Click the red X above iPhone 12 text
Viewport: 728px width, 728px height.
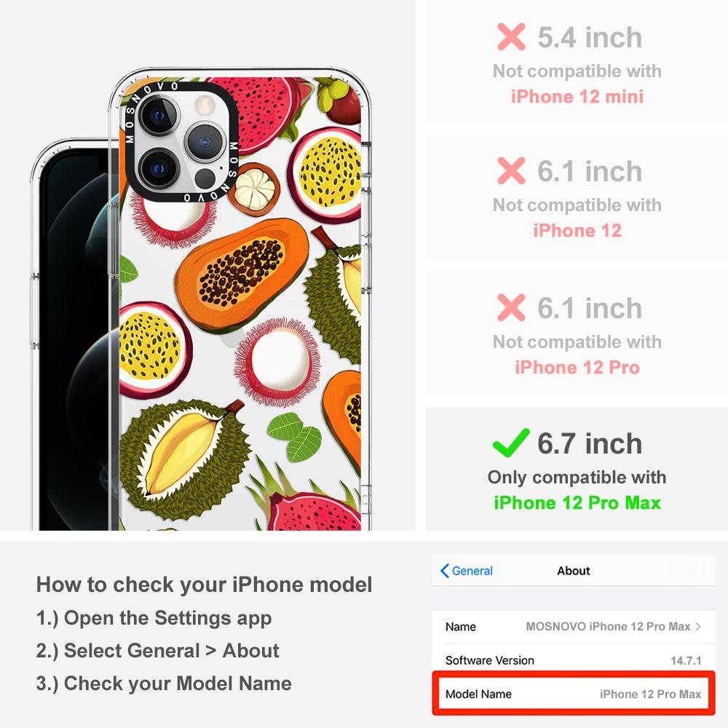point(511,171)
